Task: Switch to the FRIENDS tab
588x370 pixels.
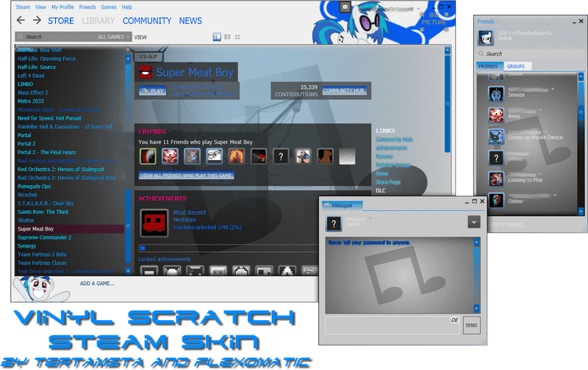Action: point(490,66)
